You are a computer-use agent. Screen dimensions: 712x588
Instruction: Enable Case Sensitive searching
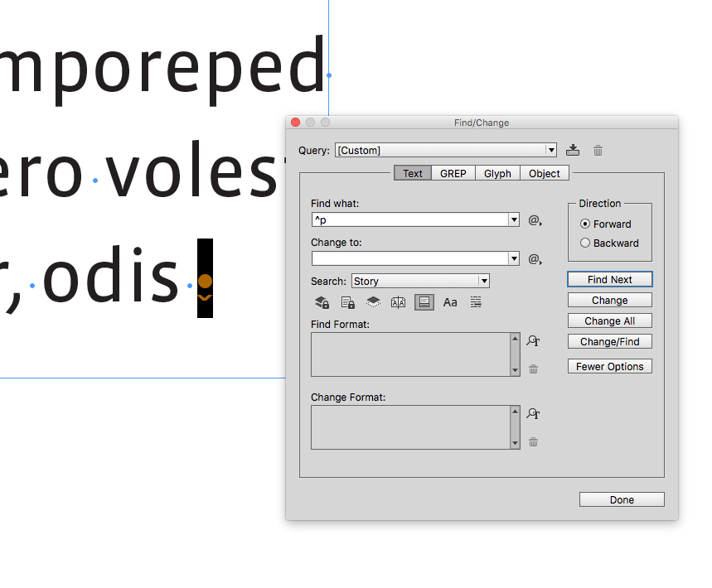[450, 302]
